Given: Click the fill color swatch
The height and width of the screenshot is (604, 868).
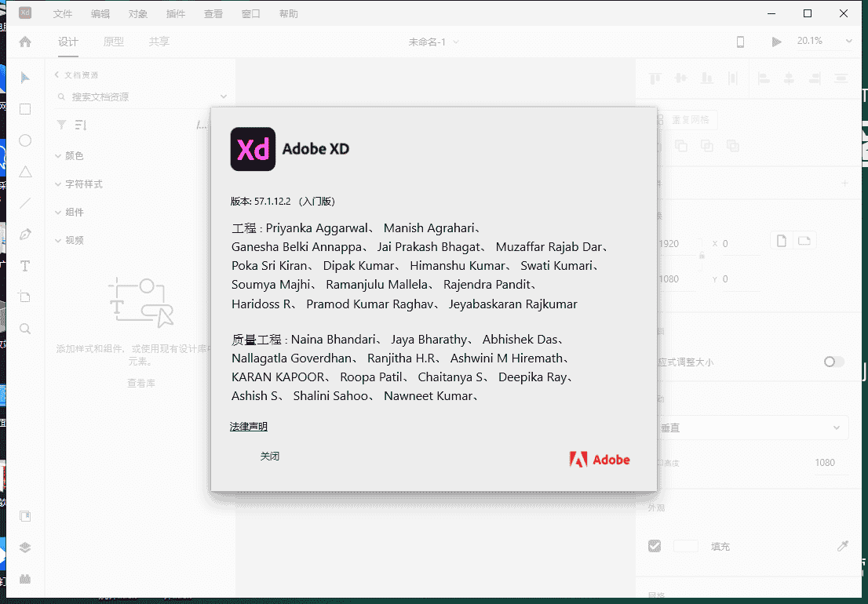Looking at the screenshot, I should 685,546.
